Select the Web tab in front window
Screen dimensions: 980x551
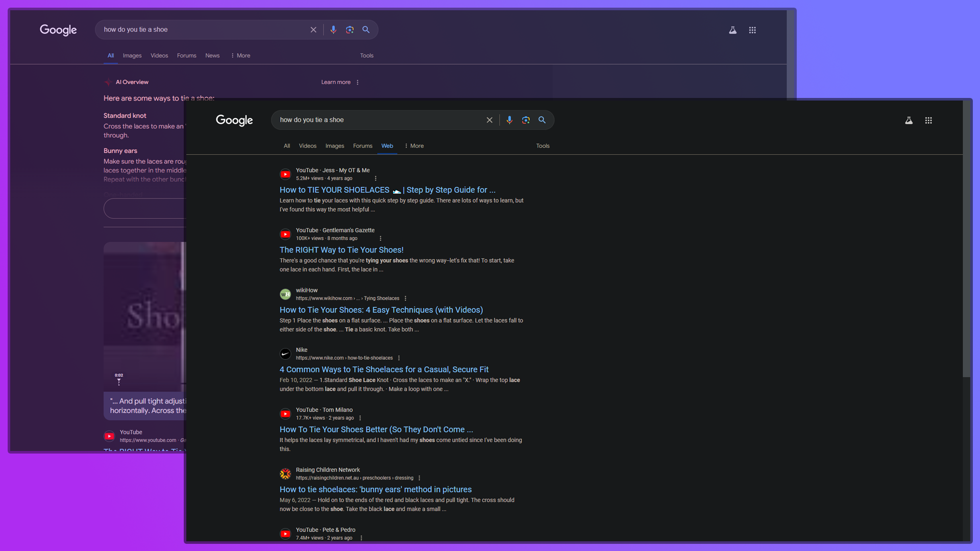[387, 146]
